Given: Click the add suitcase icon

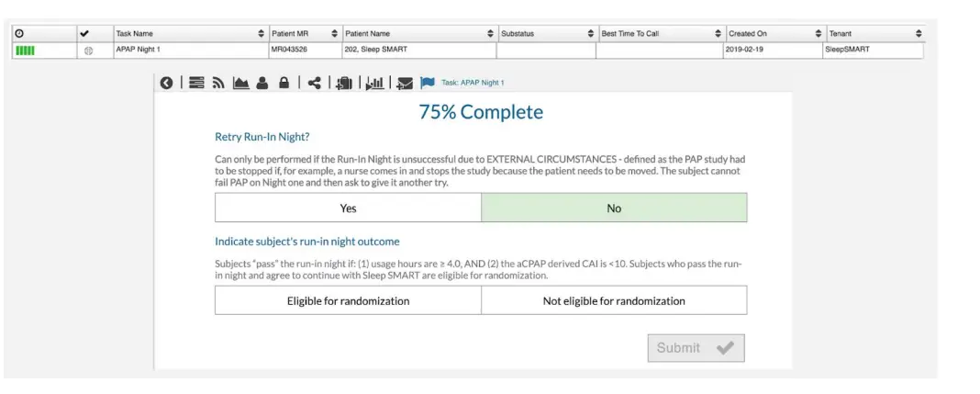Looking at the screenshot, I should coord(344,83).
